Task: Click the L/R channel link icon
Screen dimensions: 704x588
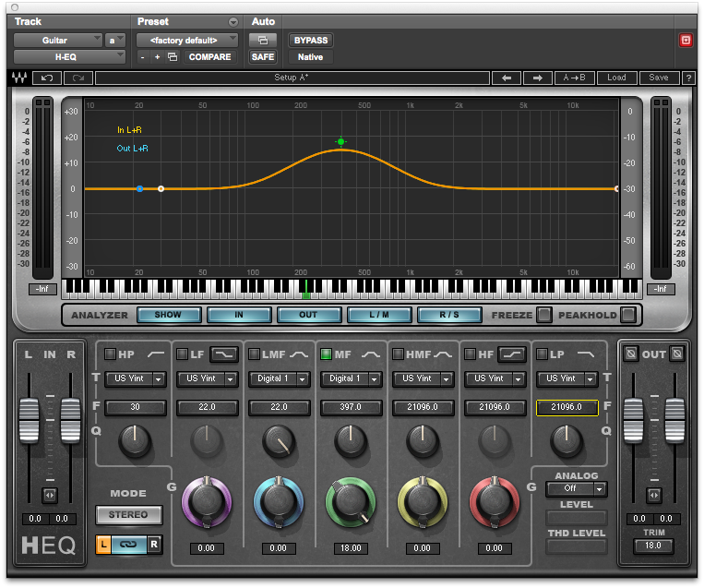Action: [128, 545]
